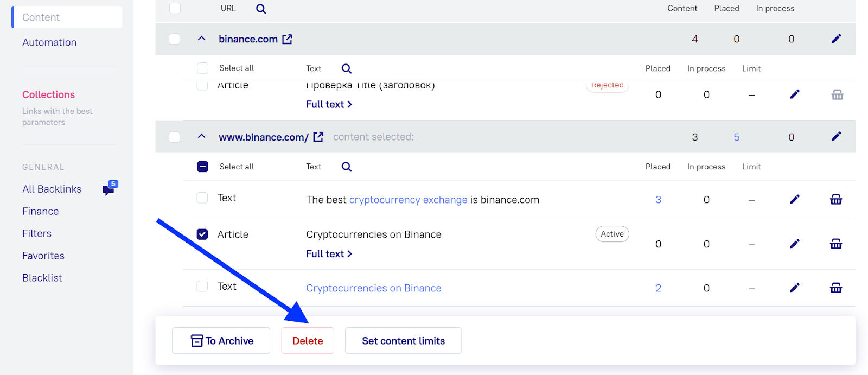This screenshot has height=375, width=868.
Task: Open the All Backlinks message badge icon
Action: pyautogui.click(x=110, y=188)
